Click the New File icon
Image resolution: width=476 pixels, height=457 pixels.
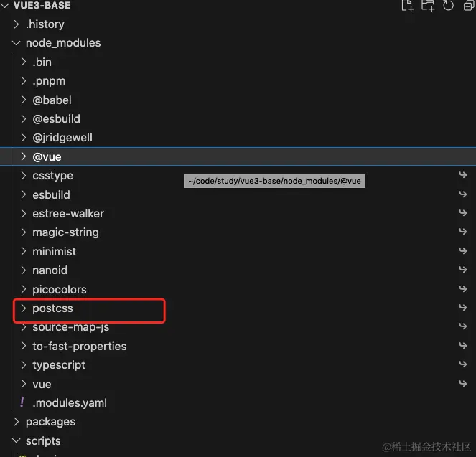pos(408,6)
